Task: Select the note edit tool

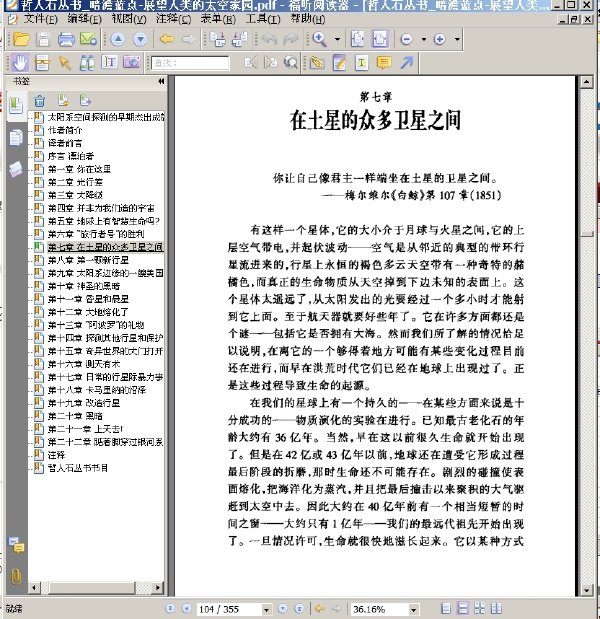Action: pos(339,62)
